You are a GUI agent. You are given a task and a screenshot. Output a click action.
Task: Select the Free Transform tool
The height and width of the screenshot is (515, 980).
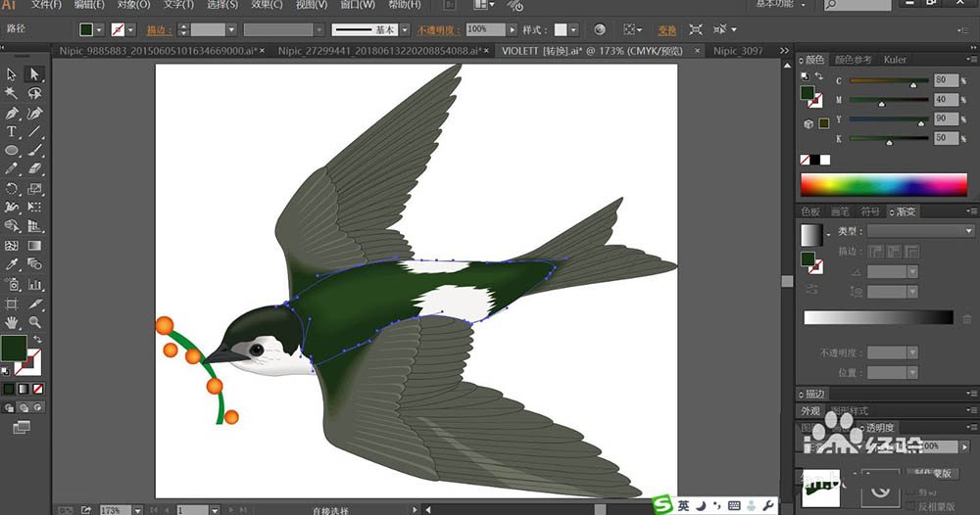34,208
